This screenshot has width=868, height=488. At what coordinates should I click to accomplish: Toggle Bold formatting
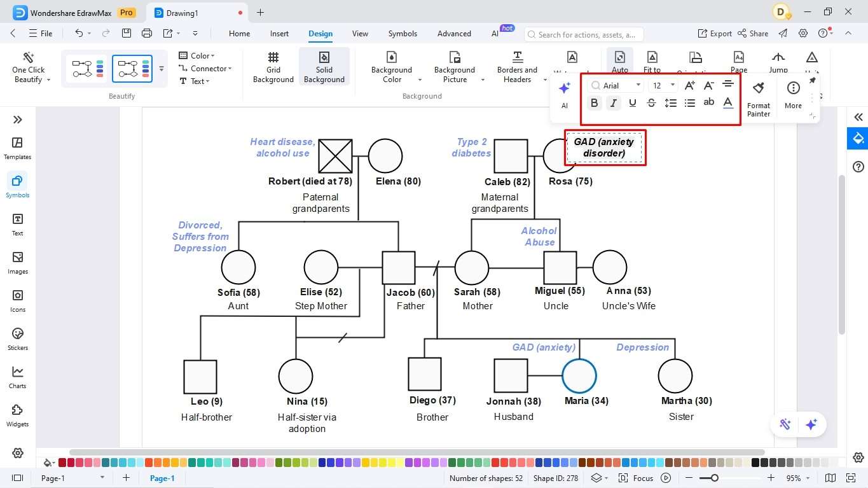[594, 103]
